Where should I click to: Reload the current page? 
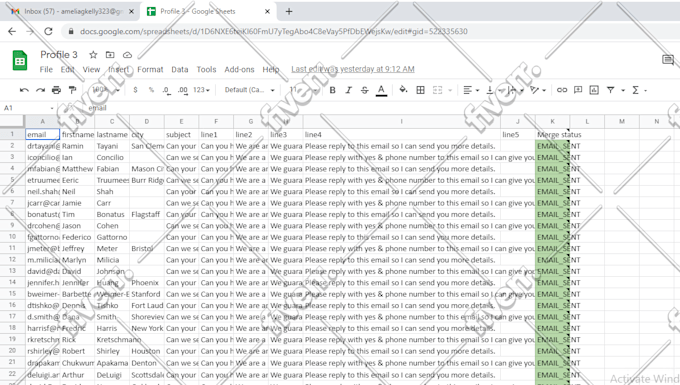click(48, 31)
